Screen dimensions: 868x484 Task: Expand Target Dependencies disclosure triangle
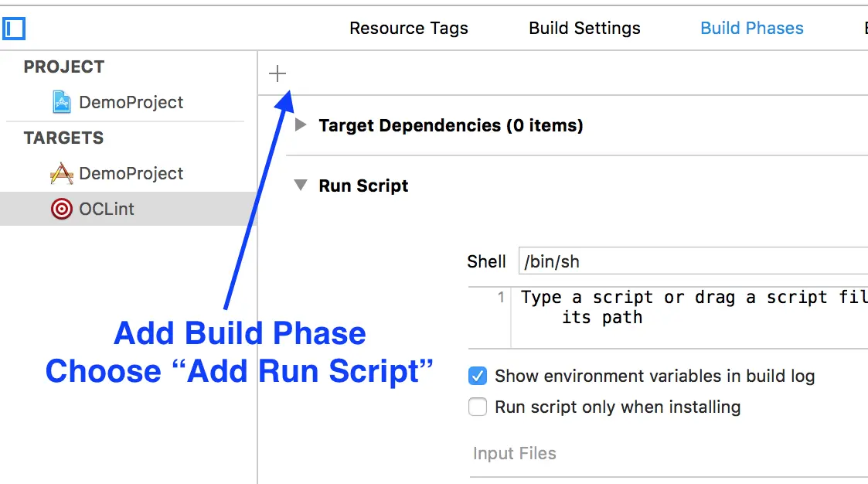coord(301,125)
